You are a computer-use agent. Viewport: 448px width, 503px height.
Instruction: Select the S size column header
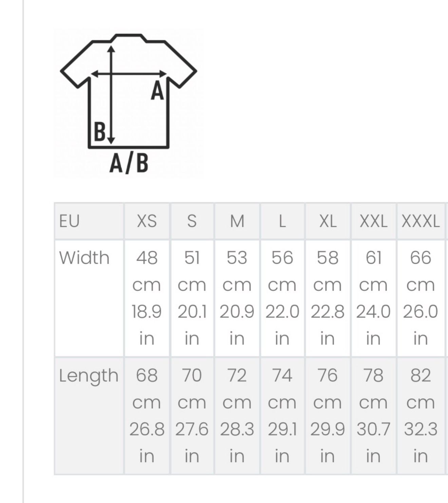tap(192, 221)
